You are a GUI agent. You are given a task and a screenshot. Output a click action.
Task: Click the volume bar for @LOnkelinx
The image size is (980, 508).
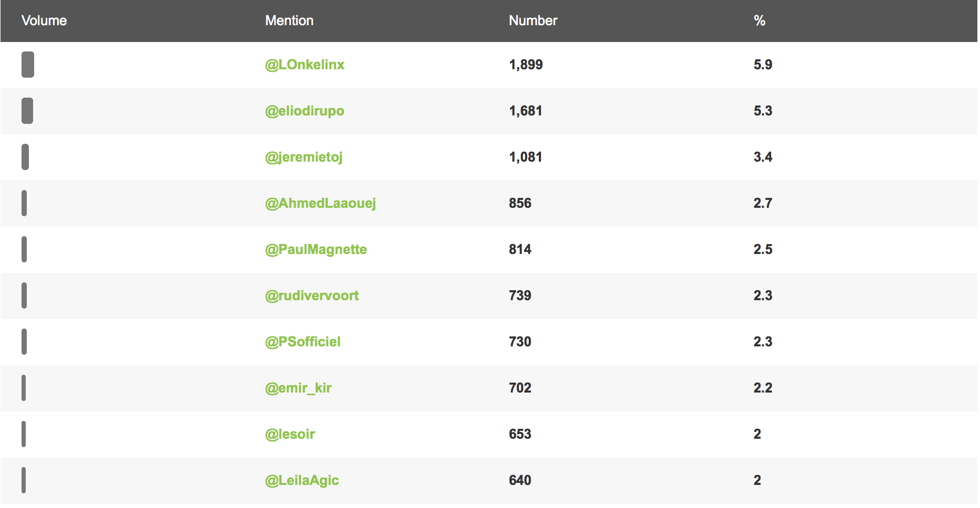[x=28, y=65]
